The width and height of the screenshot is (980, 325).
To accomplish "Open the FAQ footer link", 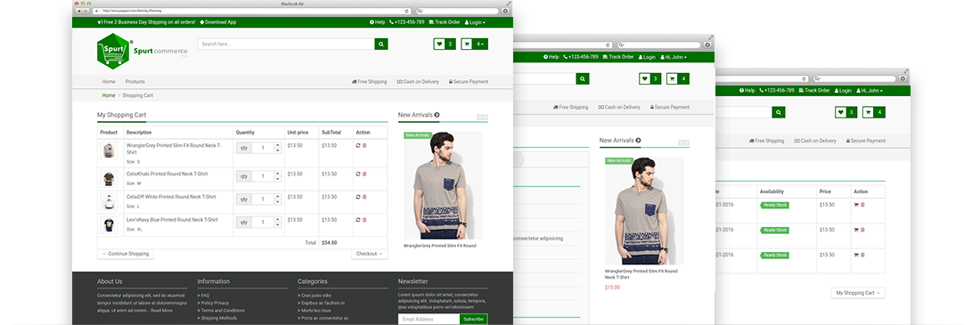I will coord(204,295).
